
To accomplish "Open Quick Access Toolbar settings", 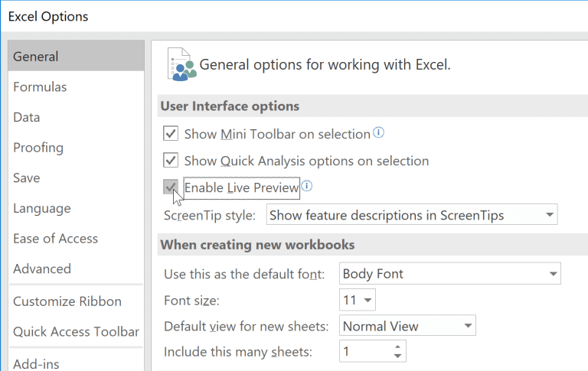I will [x=76, y=331].
